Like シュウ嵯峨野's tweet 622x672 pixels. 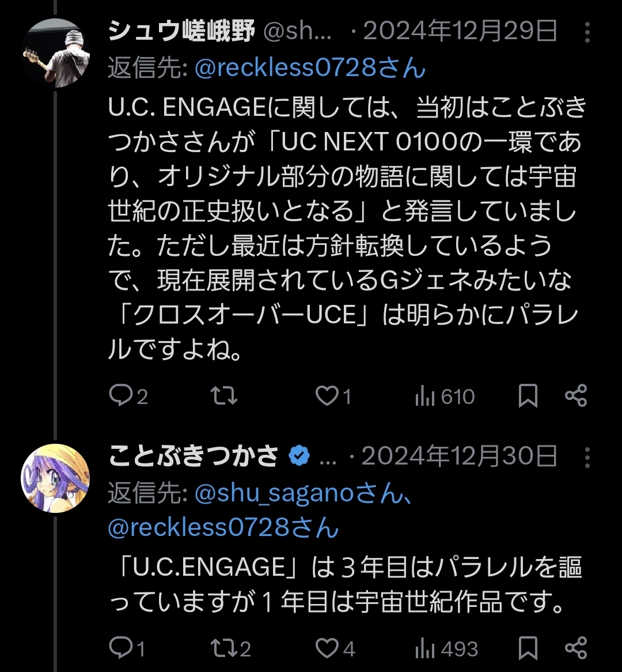point(328,396)
